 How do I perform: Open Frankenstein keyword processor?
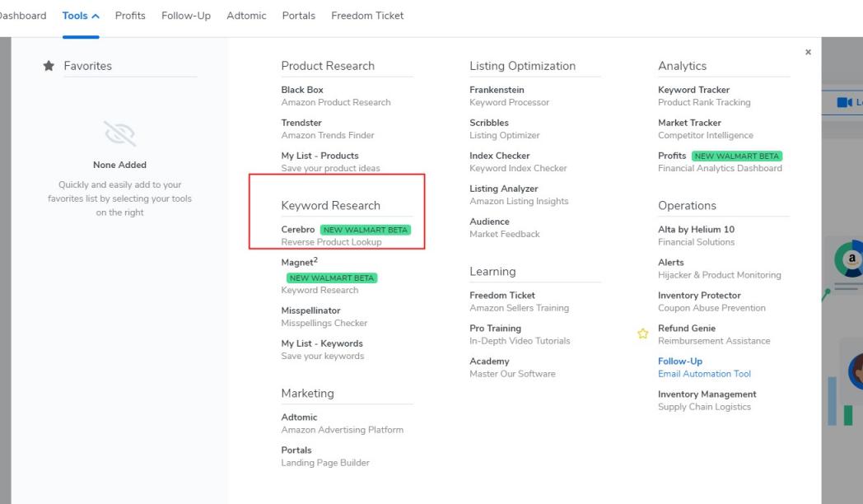[497, 90]
